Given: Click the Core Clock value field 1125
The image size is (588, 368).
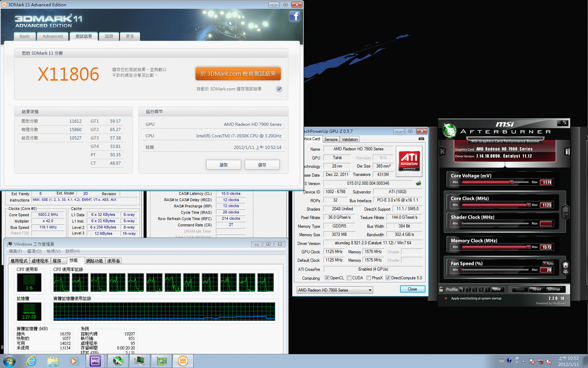Looking at the screenshot, I should pos(547,205).
